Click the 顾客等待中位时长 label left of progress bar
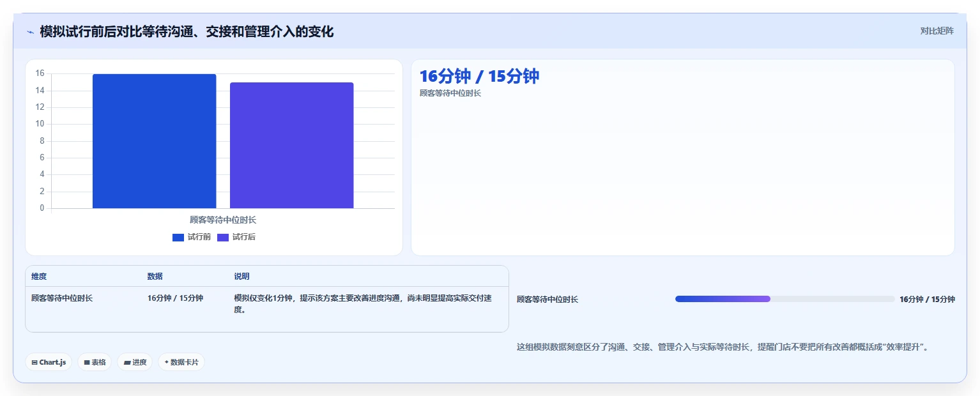Viewport: 980px width, 396px height. click(547, 300)
